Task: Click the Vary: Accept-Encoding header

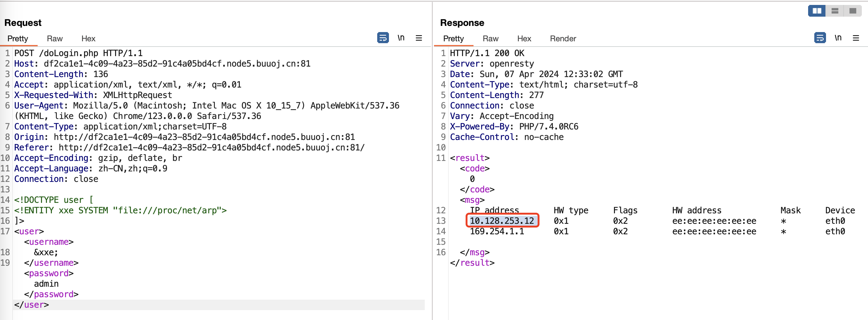Action: pos(502,116)
